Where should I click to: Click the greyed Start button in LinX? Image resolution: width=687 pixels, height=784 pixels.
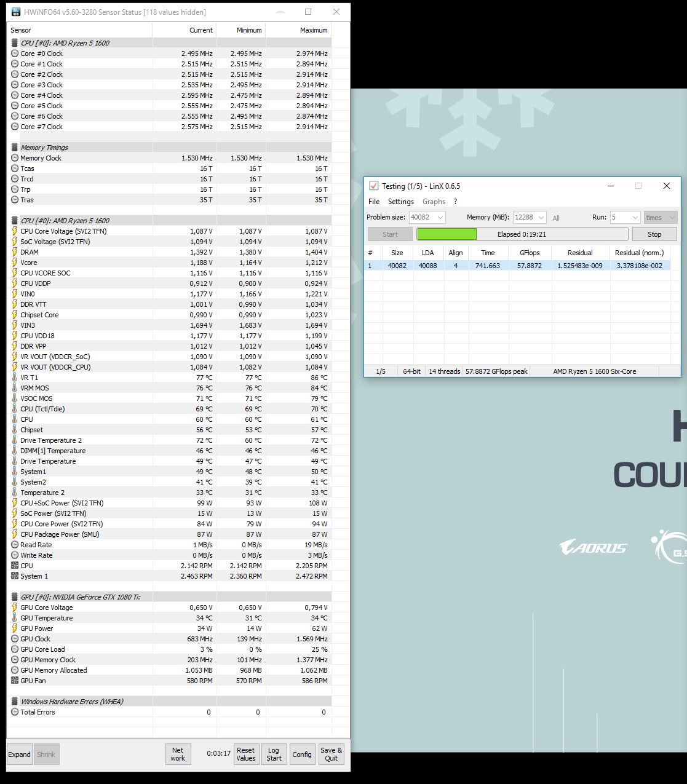coord(390,234)
